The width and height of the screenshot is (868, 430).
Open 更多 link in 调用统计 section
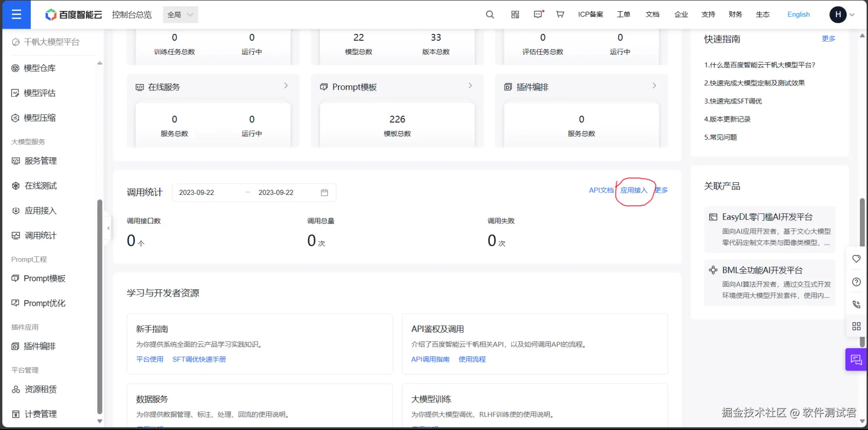point(661,190)
